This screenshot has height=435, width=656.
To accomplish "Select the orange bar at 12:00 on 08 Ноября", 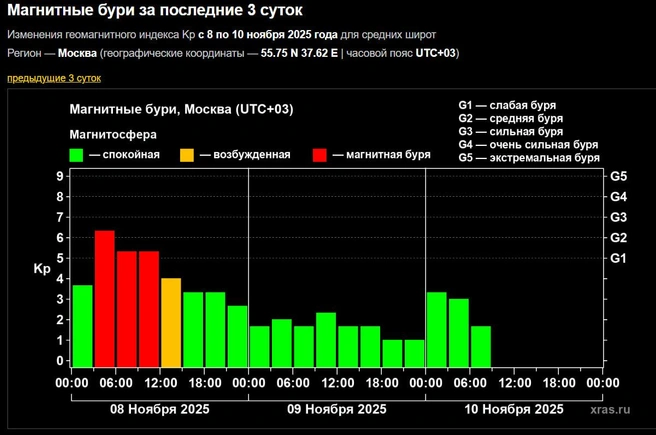I will coord(171,322).
